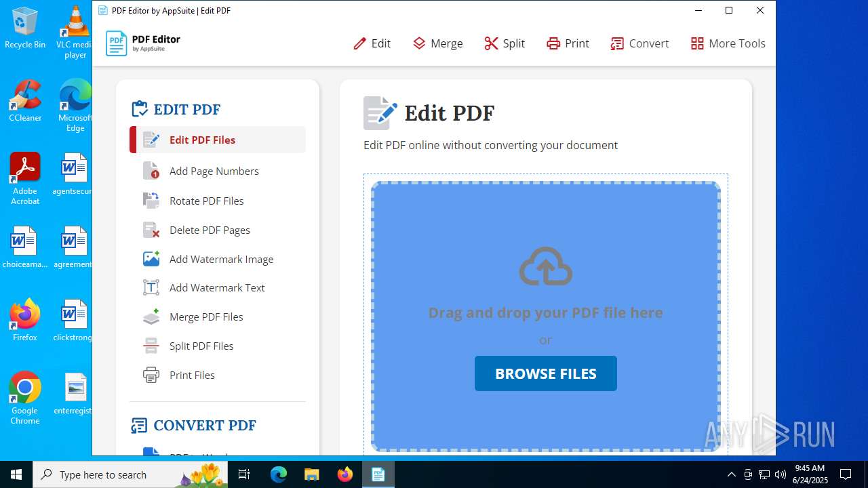Open the Split tool in top toolbar
This screenshot has width=868, height=488.
click(505, 43)
